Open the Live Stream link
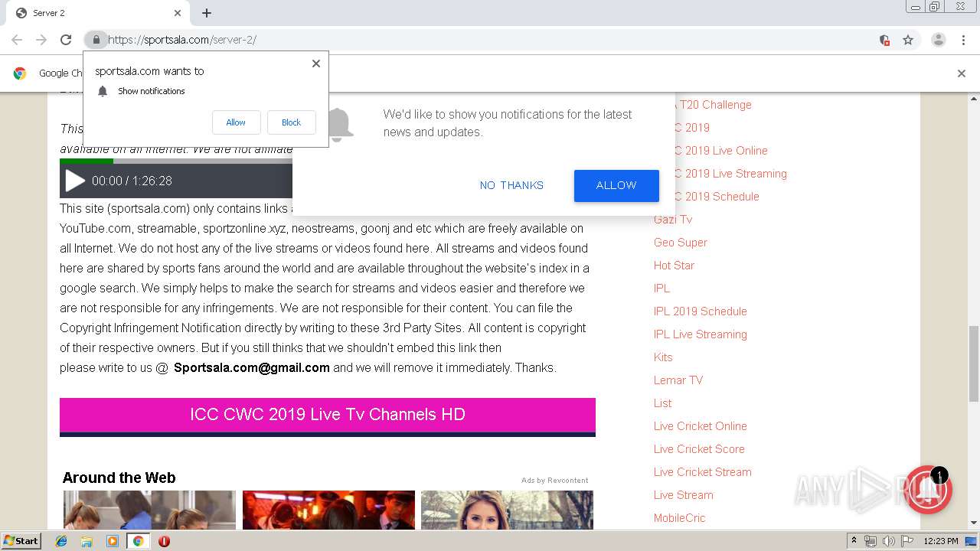 pos(684,495)
